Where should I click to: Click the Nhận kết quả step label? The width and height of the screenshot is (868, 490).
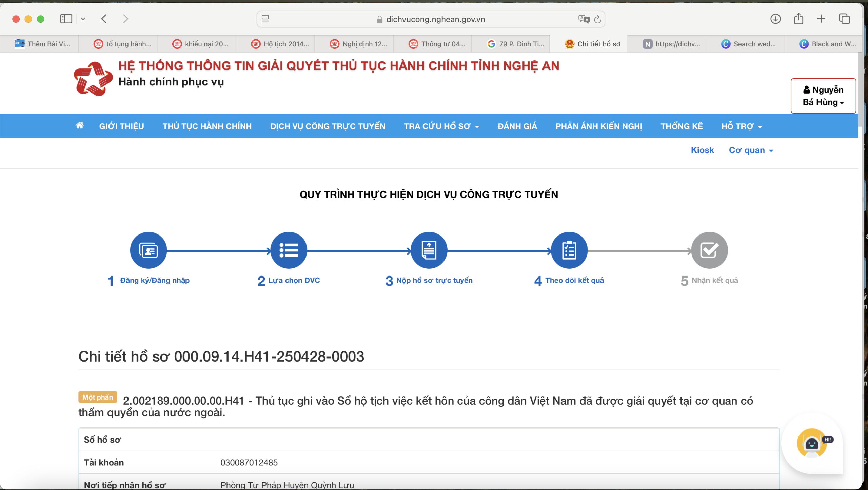(x=715, y=280)
